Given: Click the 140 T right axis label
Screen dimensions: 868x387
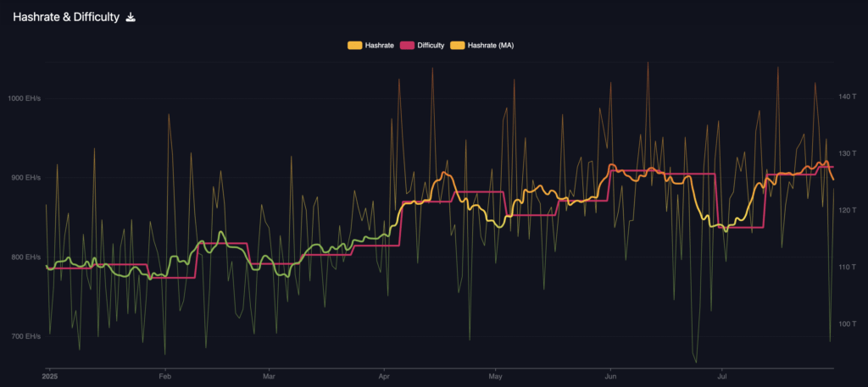Looking at the screenshot, I should [x=848, y=97].
